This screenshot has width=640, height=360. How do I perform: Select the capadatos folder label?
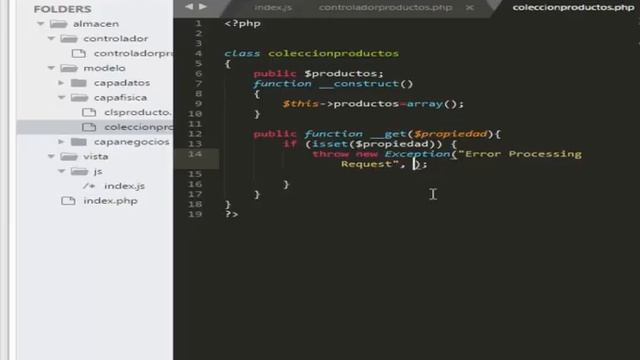(x=122, y=83)
